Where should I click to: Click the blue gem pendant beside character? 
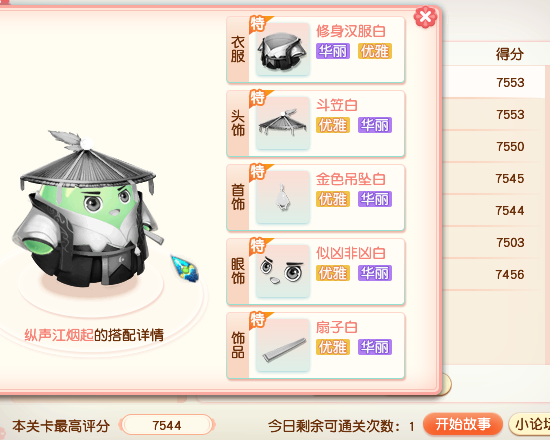point(185,268)
